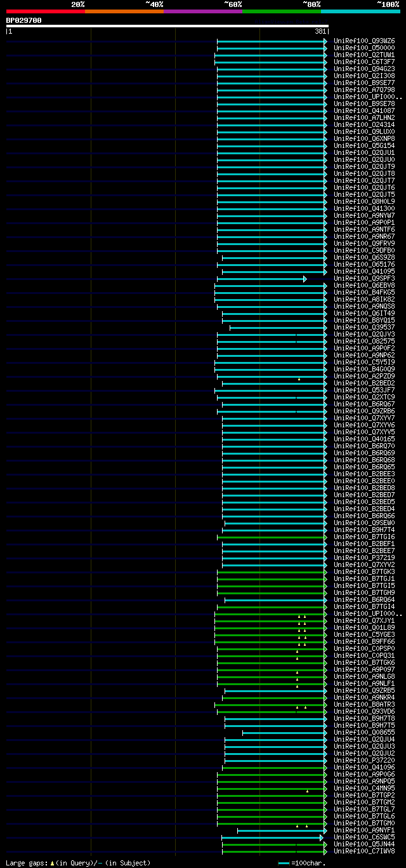
Task: Select hit label UniRef100_Q8H0L9
Action: point(364,201)
